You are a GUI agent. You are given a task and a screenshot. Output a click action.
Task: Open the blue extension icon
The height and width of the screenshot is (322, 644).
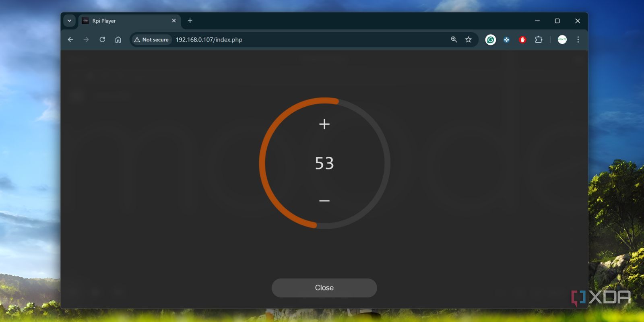click(x=506, y=39)
